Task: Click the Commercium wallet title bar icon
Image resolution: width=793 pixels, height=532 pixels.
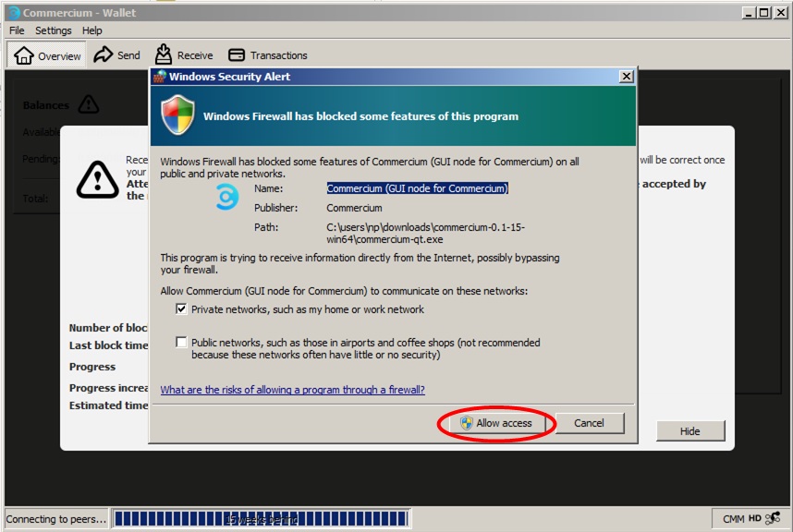Action: pos(14,13)
